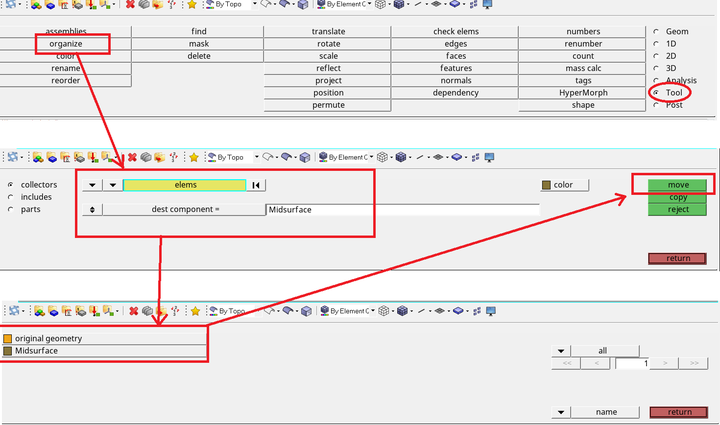Image resolution: width=720 pixels, height=425 pixels.
Task: Click the dest component toggle arrows icon
Action: 93,210
